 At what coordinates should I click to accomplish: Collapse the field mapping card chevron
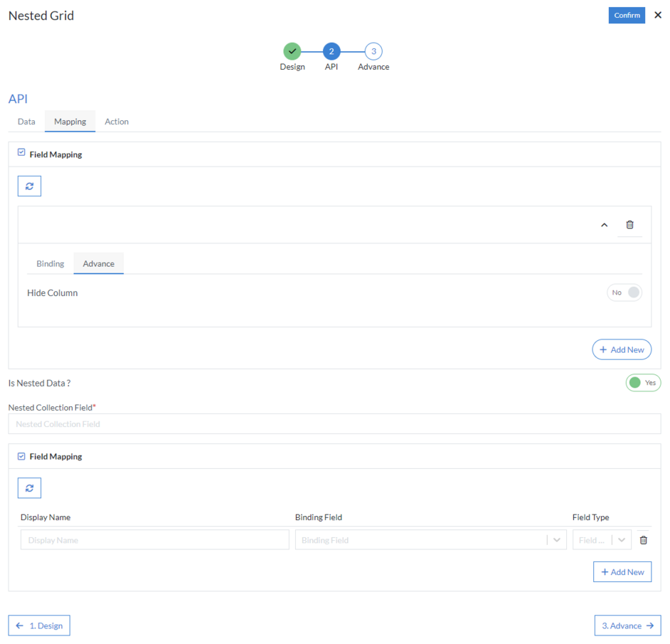605,225
